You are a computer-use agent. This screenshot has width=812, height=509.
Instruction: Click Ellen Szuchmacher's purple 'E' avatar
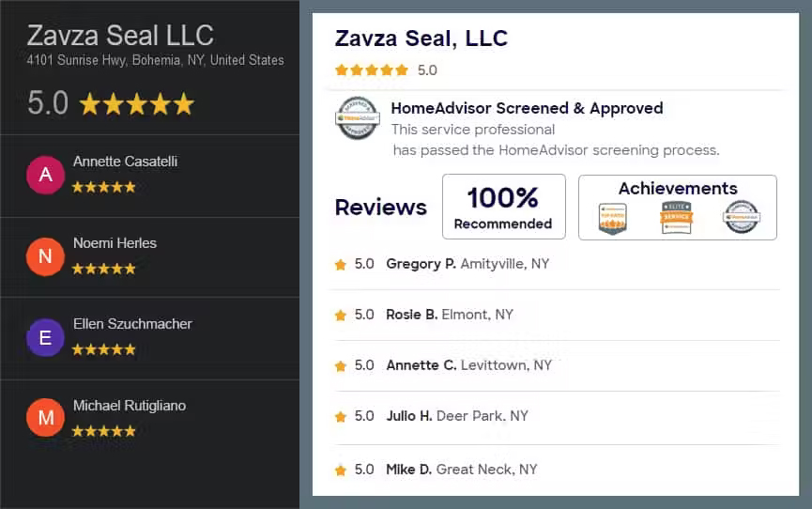pos(46,337)
